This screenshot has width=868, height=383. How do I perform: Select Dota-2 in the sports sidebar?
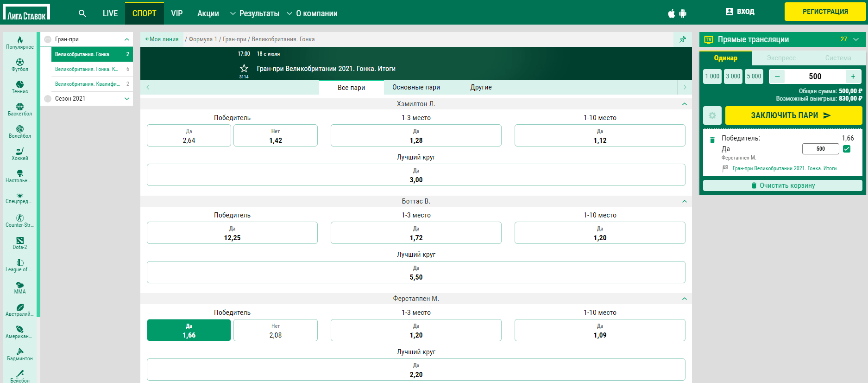coord(20,243)
